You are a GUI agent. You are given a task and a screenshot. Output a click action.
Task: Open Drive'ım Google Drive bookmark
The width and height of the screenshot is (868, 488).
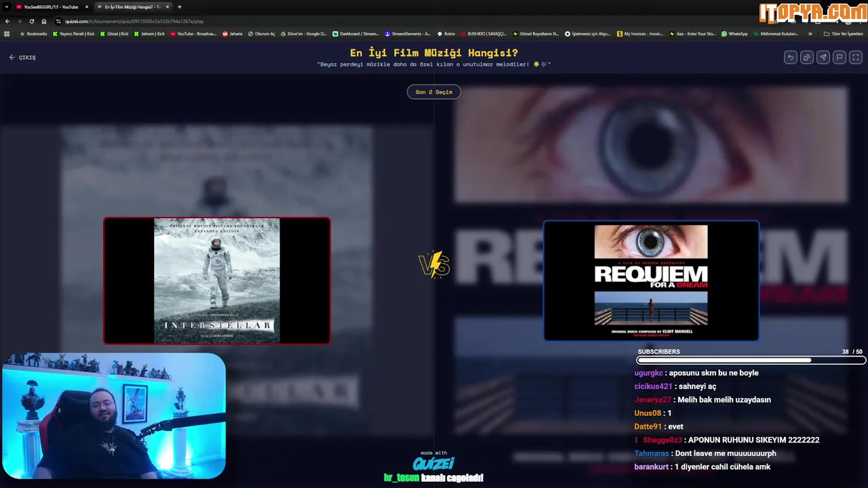click(303, 33)
